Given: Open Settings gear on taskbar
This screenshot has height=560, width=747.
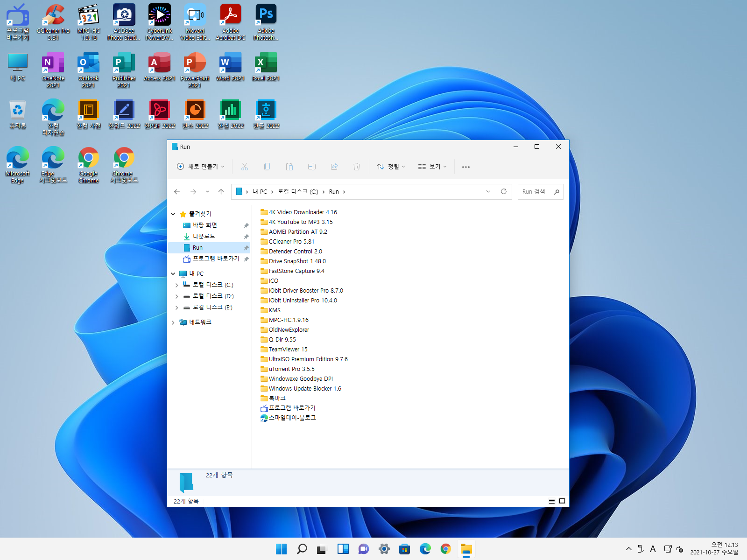Looking at the screenshot, I should (384, 549).
